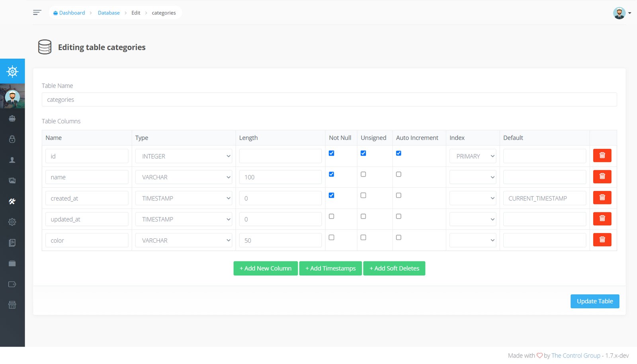The height and width of the screenshot is (364, 637).
Task: Click the Length field showing 50
Action: point(280,240)
